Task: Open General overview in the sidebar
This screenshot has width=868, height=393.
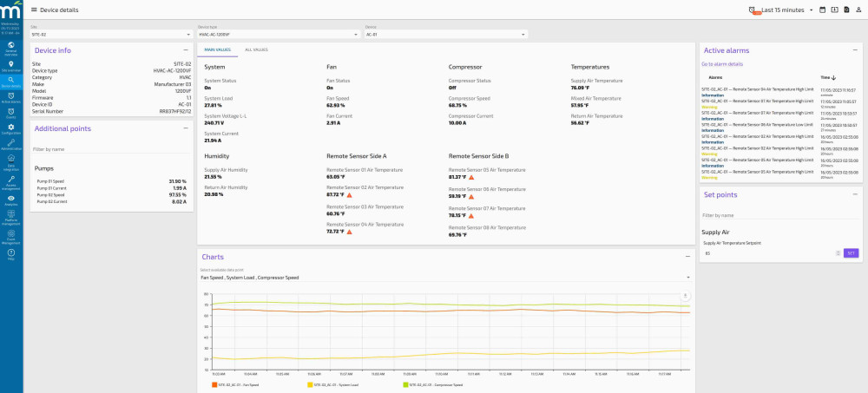Action: tap(10, 47)
